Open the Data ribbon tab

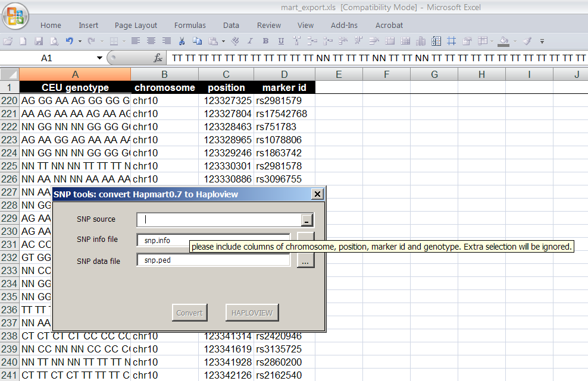click(x=231, y=25)
